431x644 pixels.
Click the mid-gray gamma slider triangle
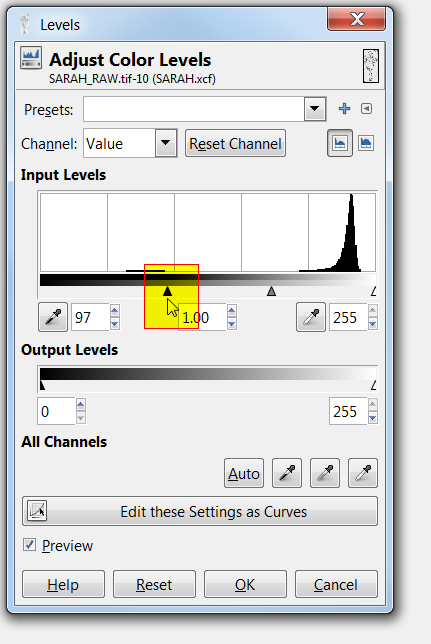pyautogui.click(x=271, y=291)
